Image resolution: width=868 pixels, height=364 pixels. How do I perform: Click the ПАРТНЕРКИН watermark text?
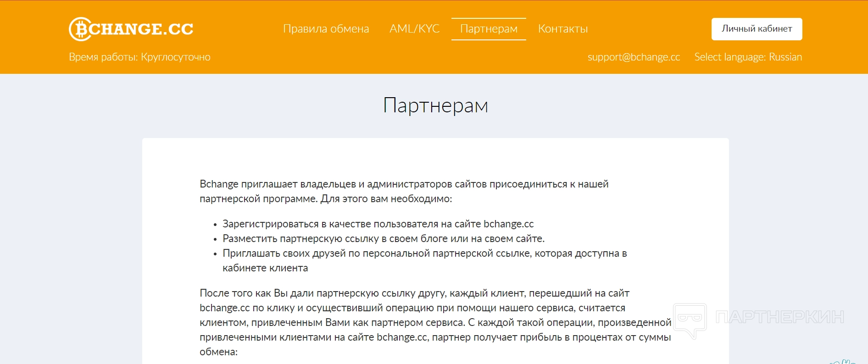(x=779, y=317)
